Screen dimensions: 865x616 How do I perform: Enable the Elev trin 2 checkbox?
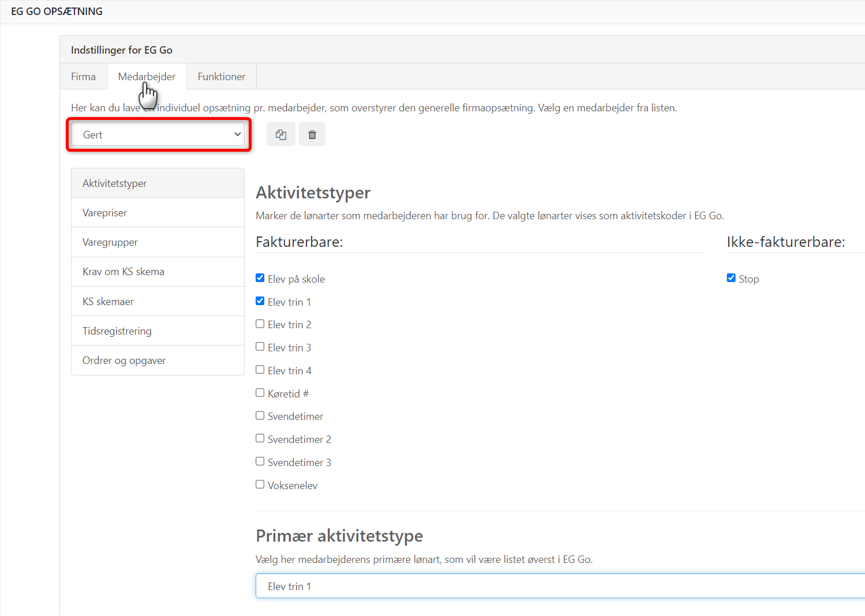pos(260,324)
